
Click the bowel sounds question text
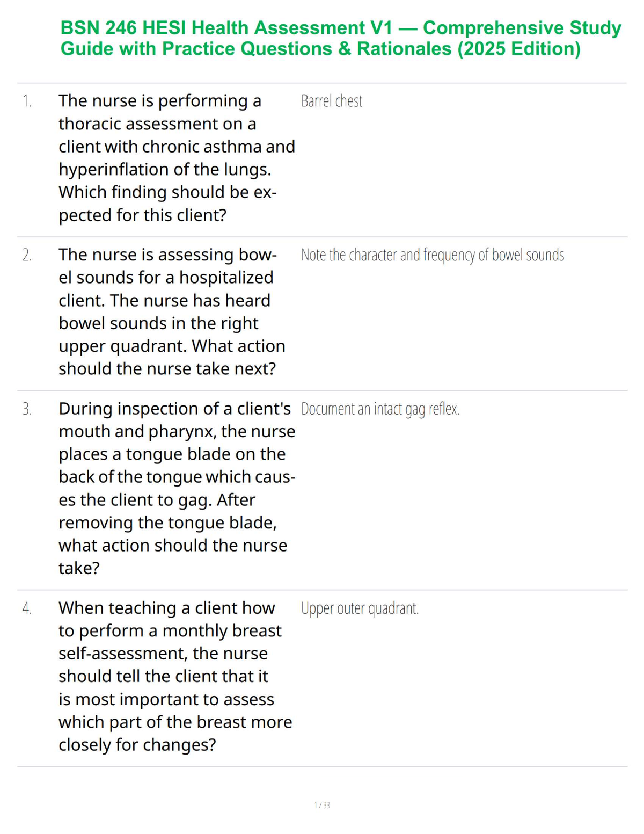coord(172,311)
